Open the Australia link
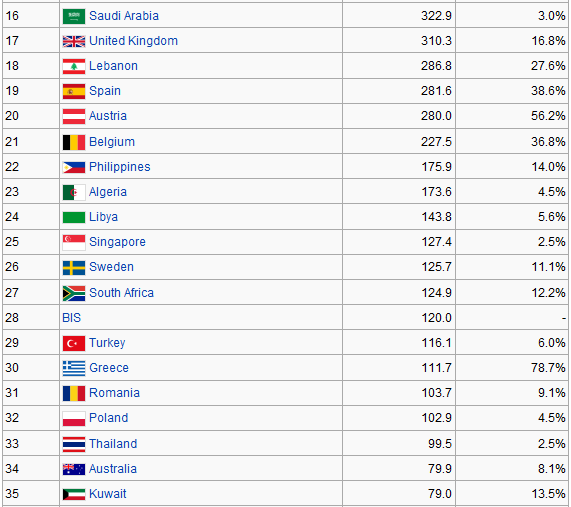 pos(113,469)
